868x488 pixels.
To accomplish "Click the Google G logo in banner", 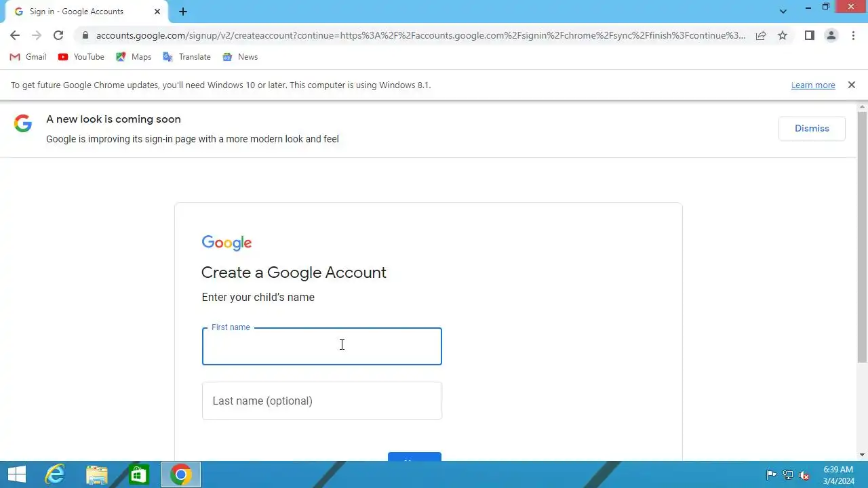I will tap(23, 123).
